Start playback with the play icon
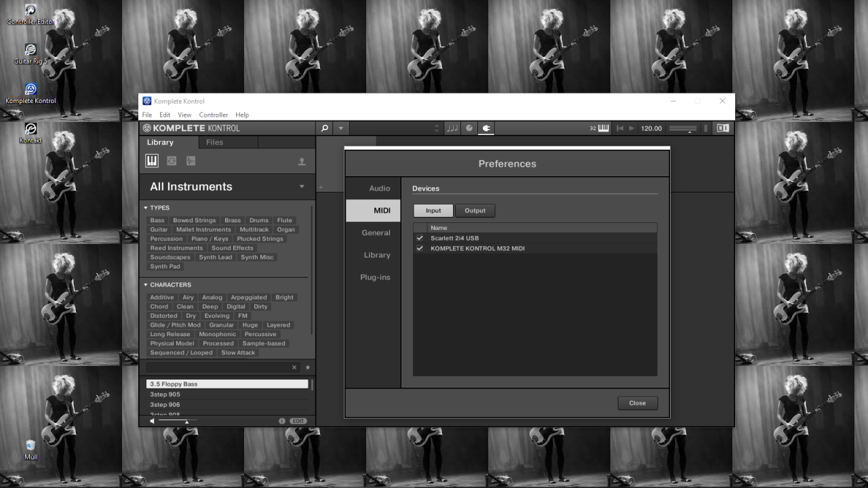 (x=632, y=128)
